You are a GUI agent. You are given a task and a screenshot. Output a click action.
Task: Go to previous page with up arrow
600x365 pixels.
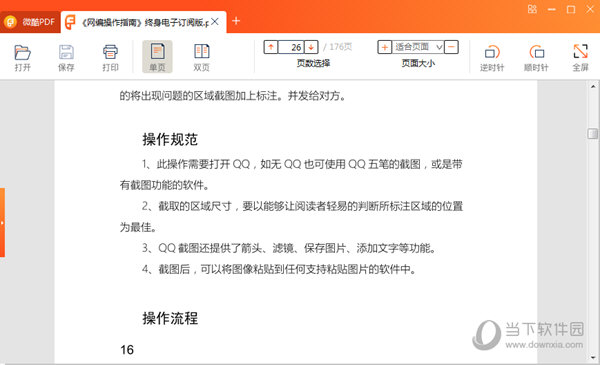[271, 47]
